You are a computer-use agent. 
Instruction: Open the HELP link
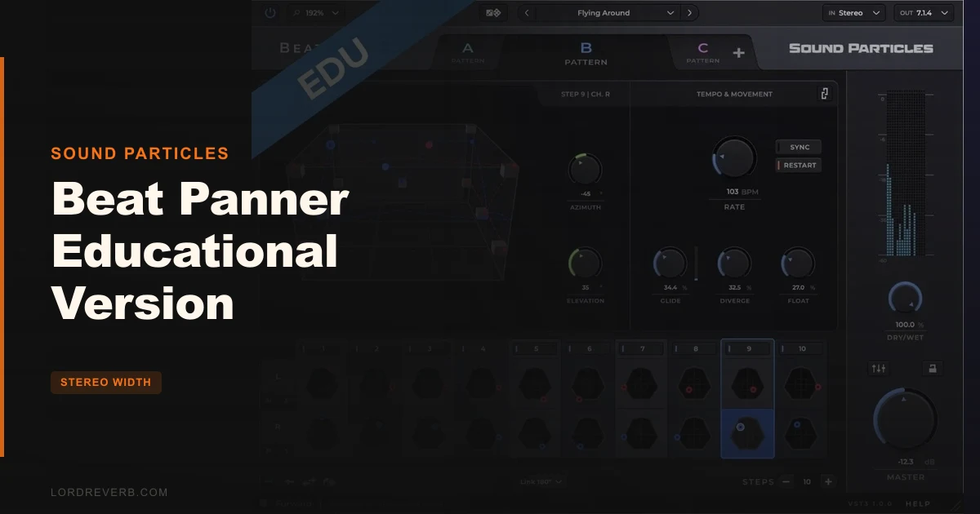point(917,504)
